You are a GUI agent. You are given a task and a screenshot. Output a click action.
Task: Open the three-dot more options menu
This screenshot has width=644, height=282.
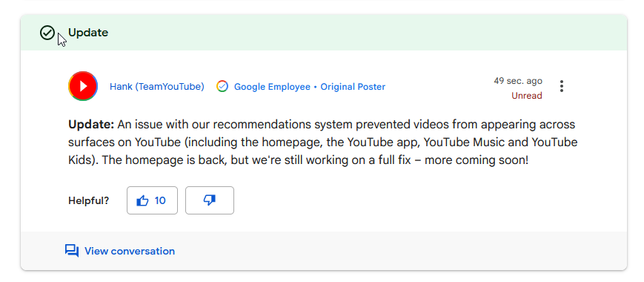click(x=562, y=86)
